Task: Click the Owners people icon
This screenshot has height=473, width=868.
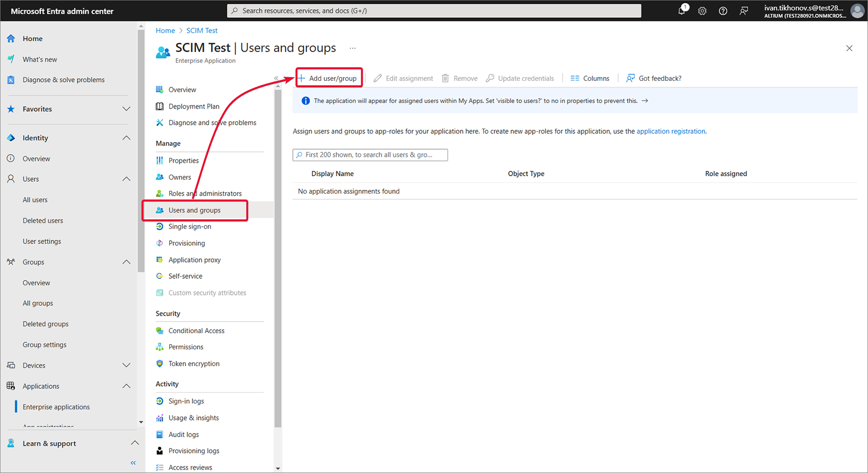Action: [x=159, y=177]
